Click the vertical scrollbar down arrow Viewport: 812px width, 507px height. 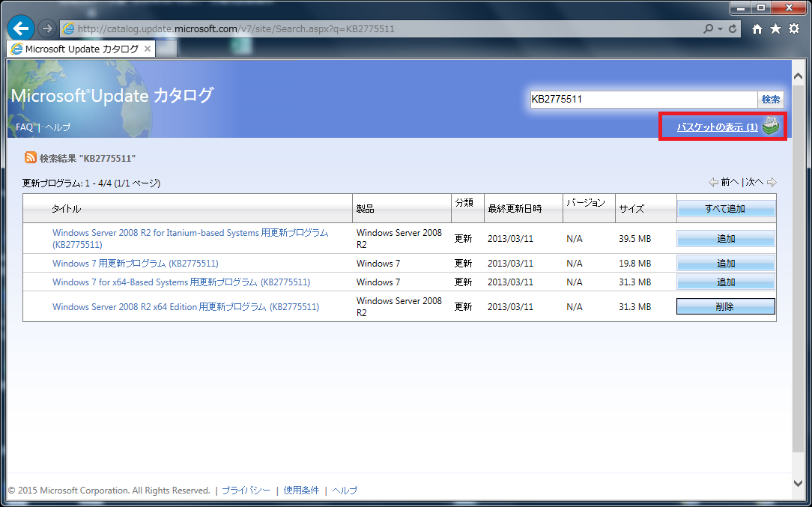click(799, 482)
